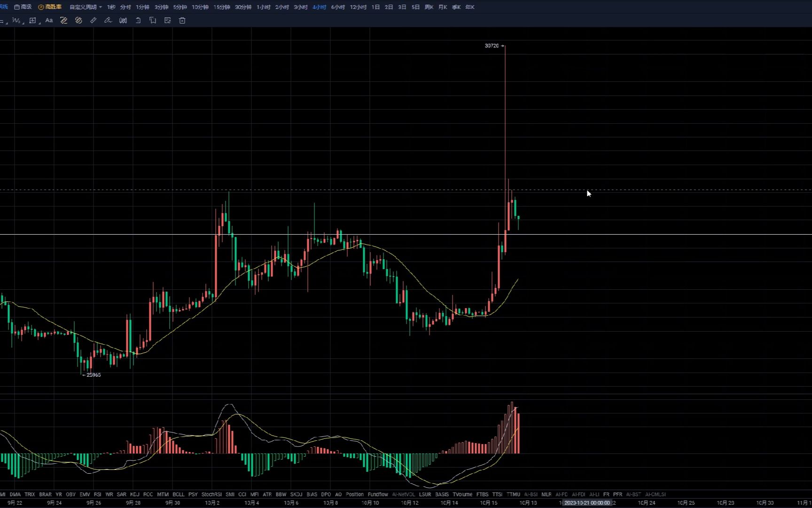This screenshot has width=812, height=508.
Task: Select the 15分钟 interval
Action: 222,7
